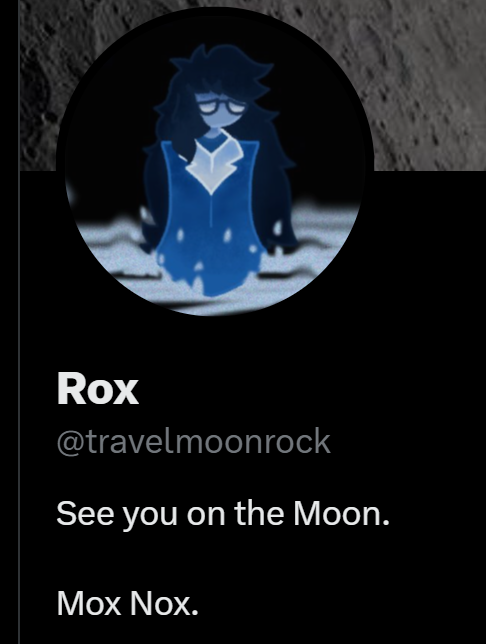
Task: Open the round profile avatar picture
Action: [215, 161]
